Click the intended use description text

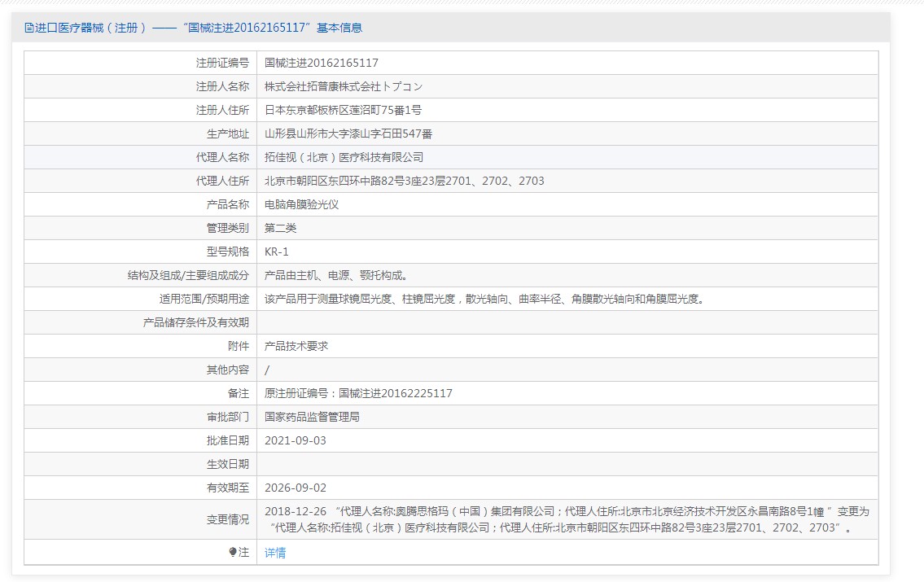click(484, 299)
